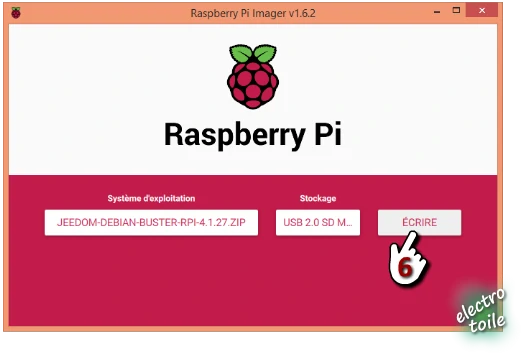Click the Raspberry Pi icon in title bar
This screenshot has height=360, width=530.
coord(16,13)
